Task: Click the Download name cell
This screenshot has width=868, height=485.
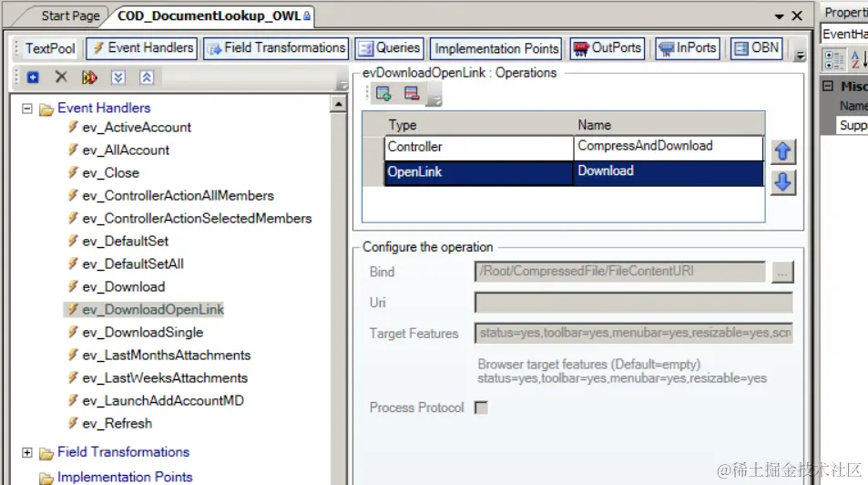Action: (x=669, y=171)
